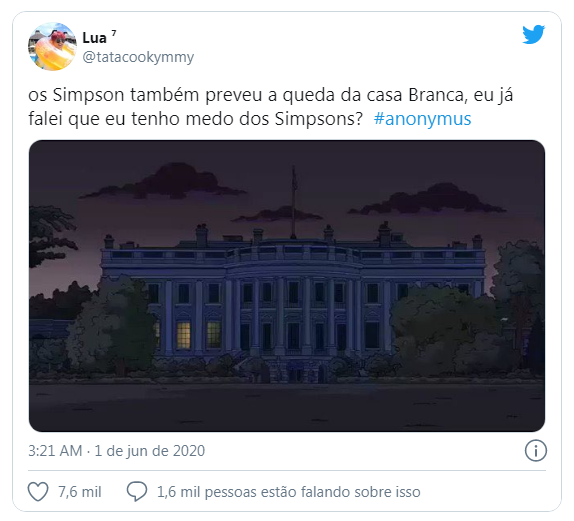Open replies via the speech bubble icon
This screenshot has width=574, height=521.
[137, 491]
